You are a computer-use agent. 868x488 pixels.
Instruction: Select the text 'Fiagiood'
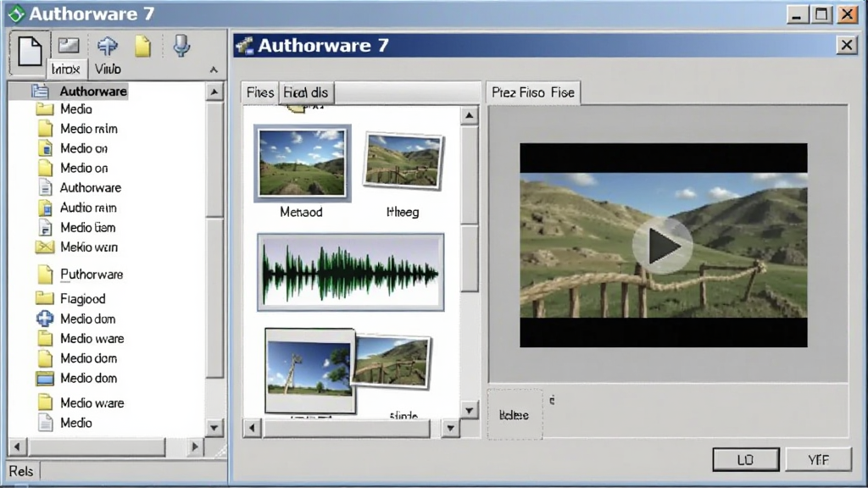82,299
